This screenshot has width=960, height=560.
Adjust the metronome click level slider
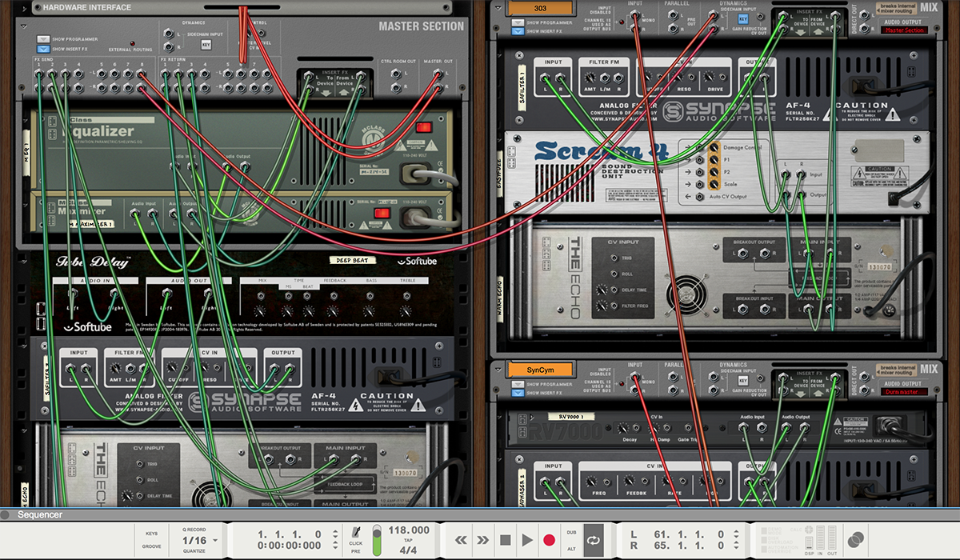(377, 537)
